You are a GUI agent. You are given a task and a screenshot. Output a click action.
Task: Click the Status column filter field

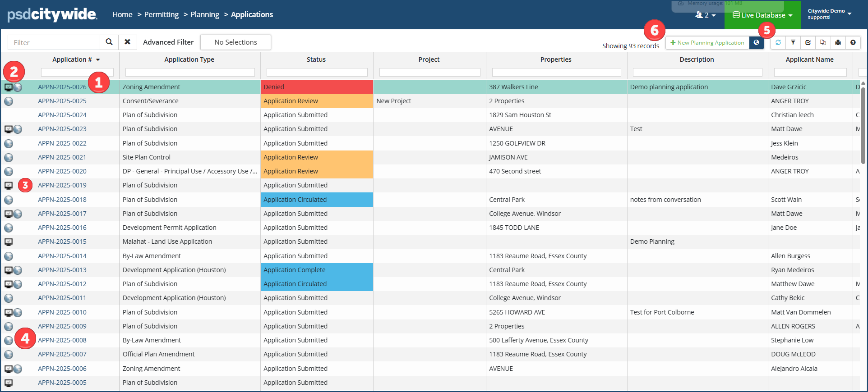click(317, 72)
